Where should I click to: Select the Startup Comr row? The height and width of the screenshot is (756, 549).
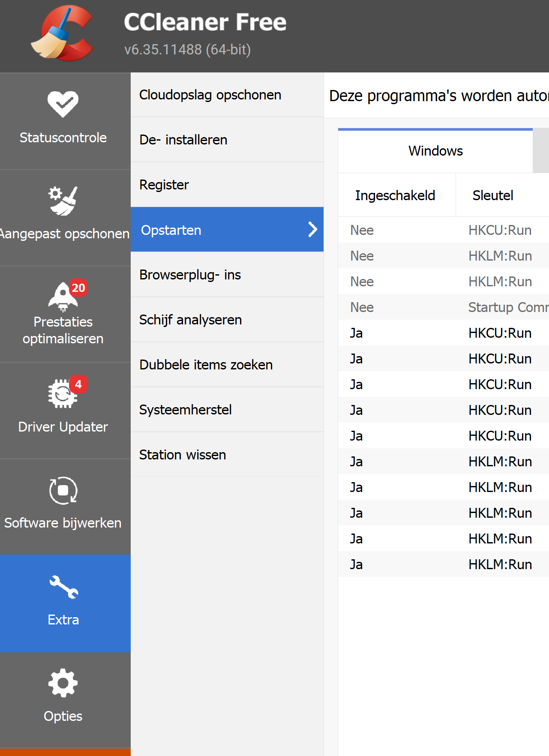[444, 307]
